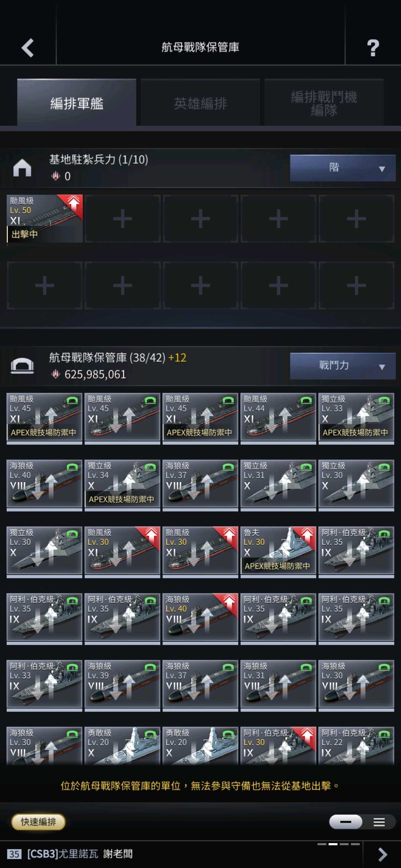Tap the base garrison house icon
This screenshot has width=401, height=868.
point(22,168)
